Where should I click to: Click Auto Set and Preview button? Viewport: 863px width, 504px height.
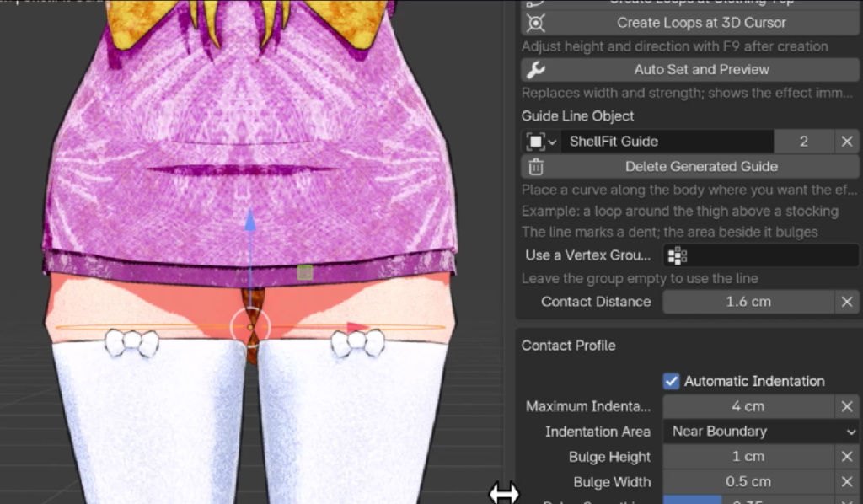[x=690, y=69]
